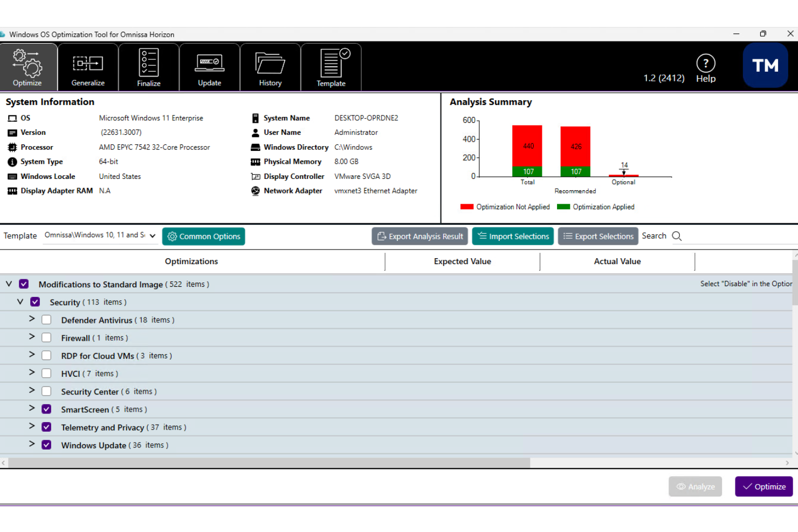Open the Update tool
This screenshot has height=532, width=798.
tap(209, 66)
